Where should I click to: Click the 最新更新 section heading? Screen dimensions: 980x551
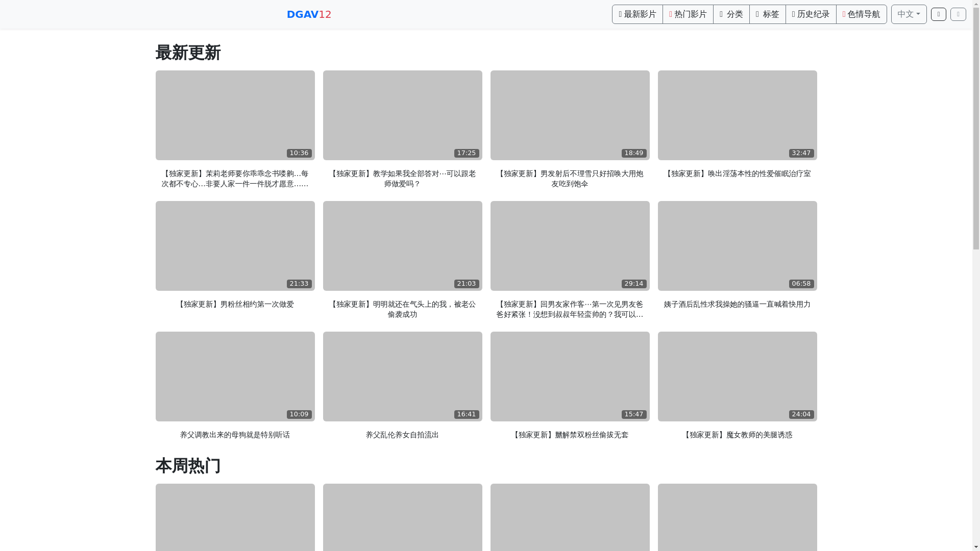188,53
